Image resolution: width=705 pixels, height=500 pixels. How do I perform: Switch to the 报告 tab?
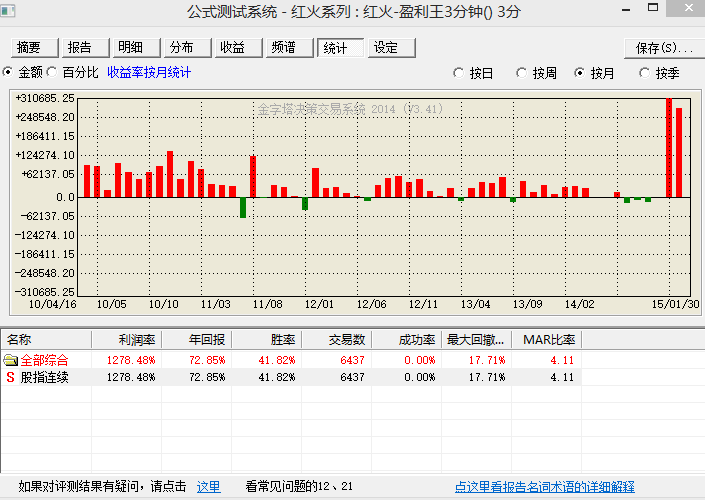[80, 48]
